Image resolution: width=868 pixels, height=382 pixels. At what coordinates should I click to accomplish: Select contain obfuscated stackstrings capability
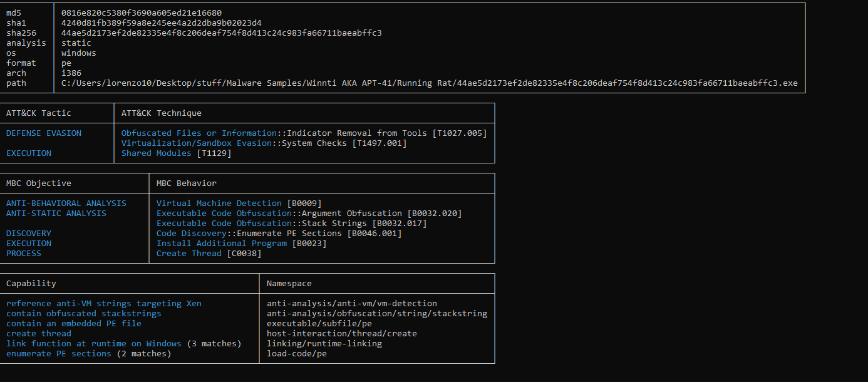[84, 314]
